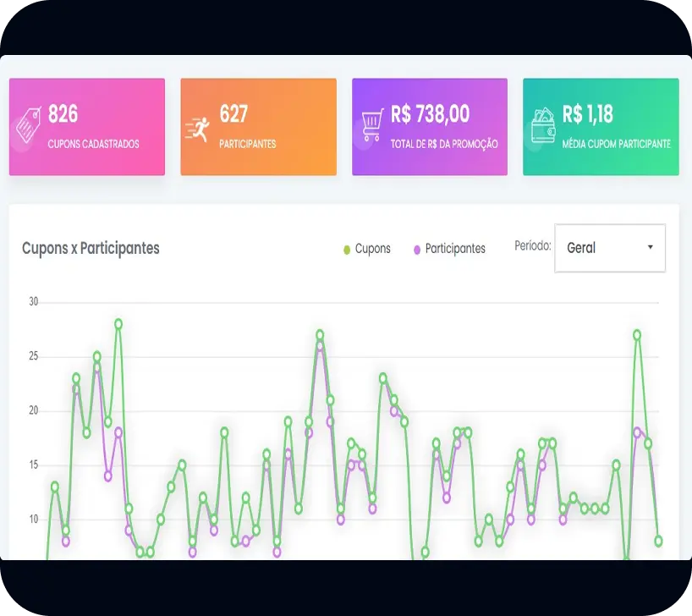The height and width of the screenshot is (616, 692).
Task: Toggle the Participantes series legend label
Action: (455, 249)
